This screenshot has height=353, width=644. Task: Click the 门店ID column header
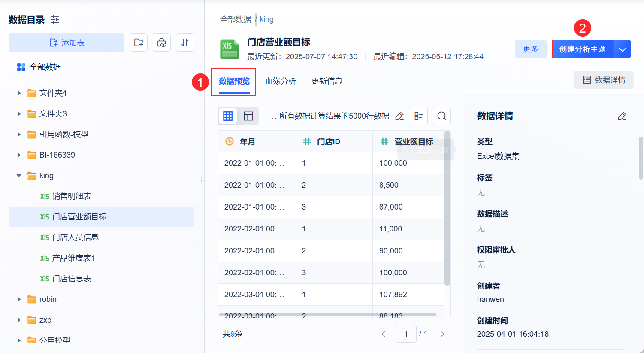(334, 141)
